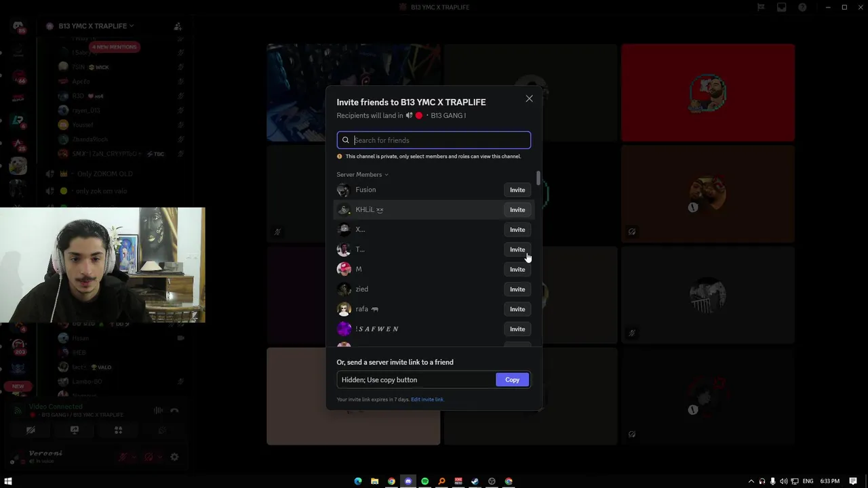Switch the ENG input language
Viewport: 868px width, 488px height.
click(808, 481)
